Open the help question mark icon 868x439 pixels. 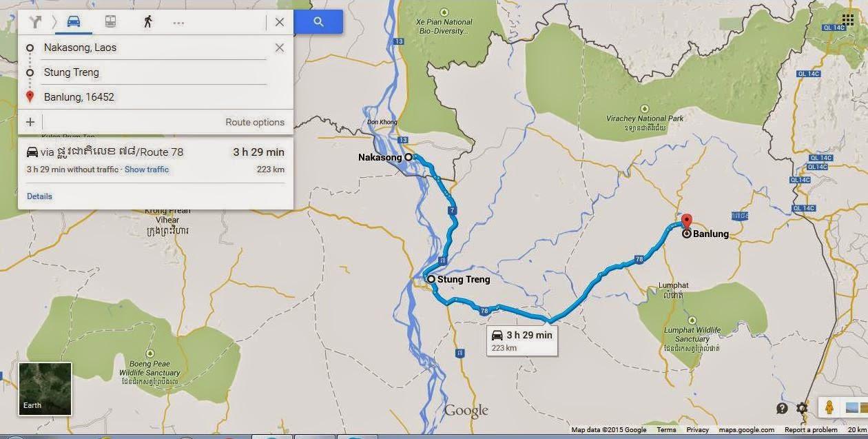[782, 408]
